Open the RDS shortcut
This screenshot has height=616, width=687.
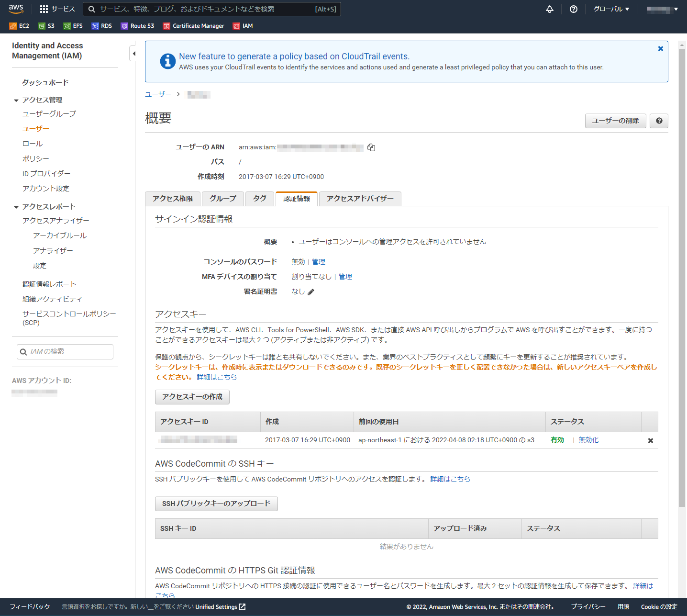pyautogui.click(x=102, y=26)
